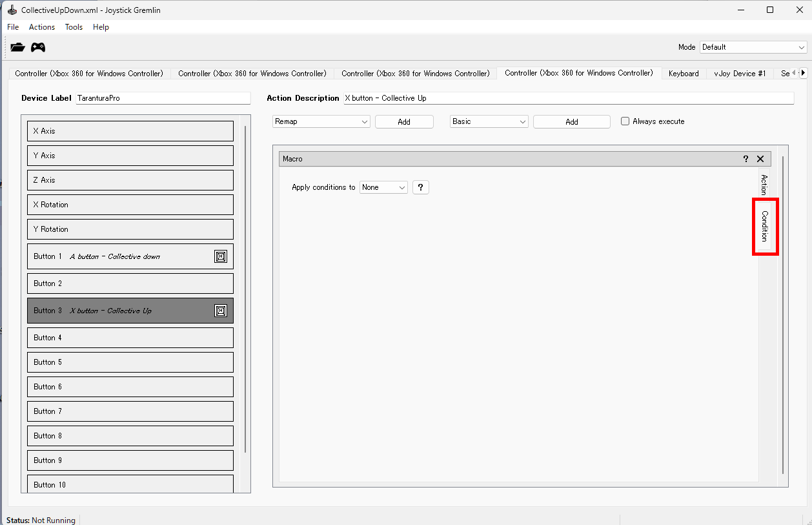This screenshot has width=812, height=525.
Task: Click the open profile folder icon
Action: pyautogui.click(x=17, y=47)
